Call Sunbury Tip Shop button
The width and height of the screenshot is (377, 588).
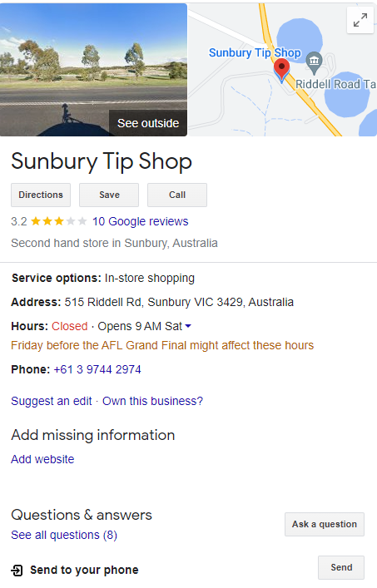[x=177, y=195]
